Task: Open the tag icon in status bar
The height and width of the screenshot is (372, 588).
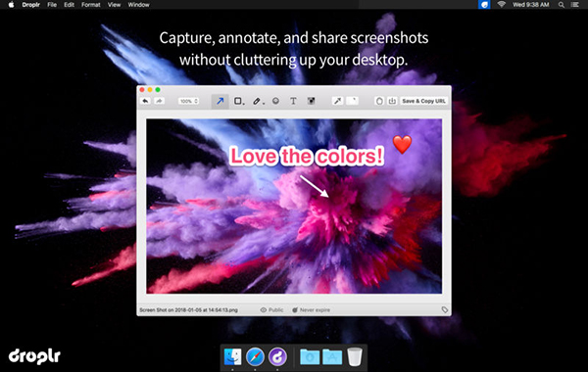Action: tap(444, 309)
